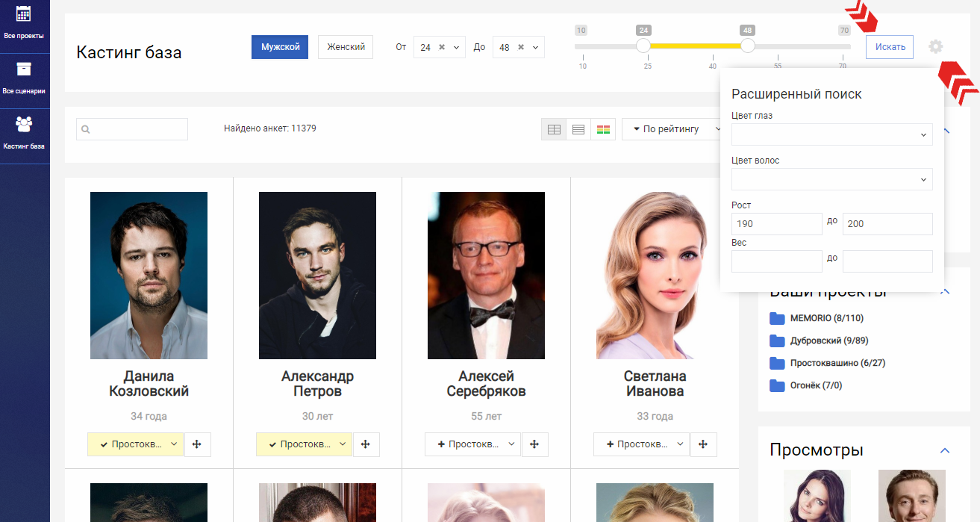Open Светлана Иванова photo
Screen dimensions: 980x522
coord(655,276)
